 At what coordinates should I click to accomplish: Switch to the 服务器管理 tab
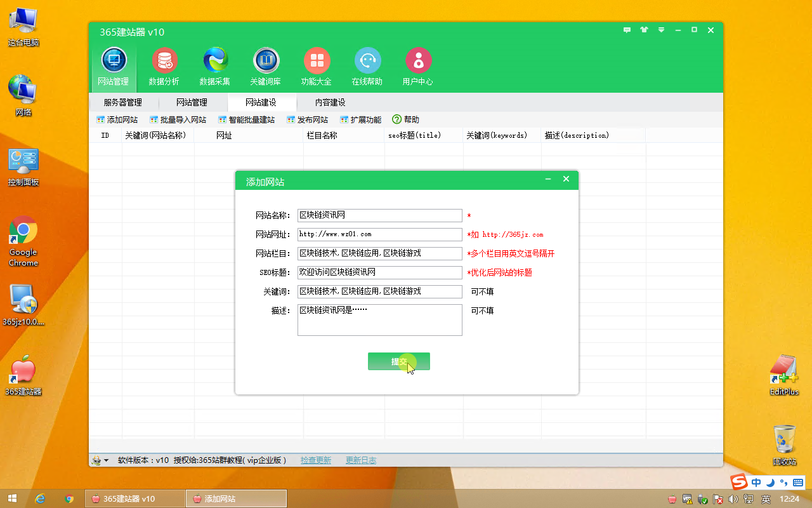tap(123, 102)
